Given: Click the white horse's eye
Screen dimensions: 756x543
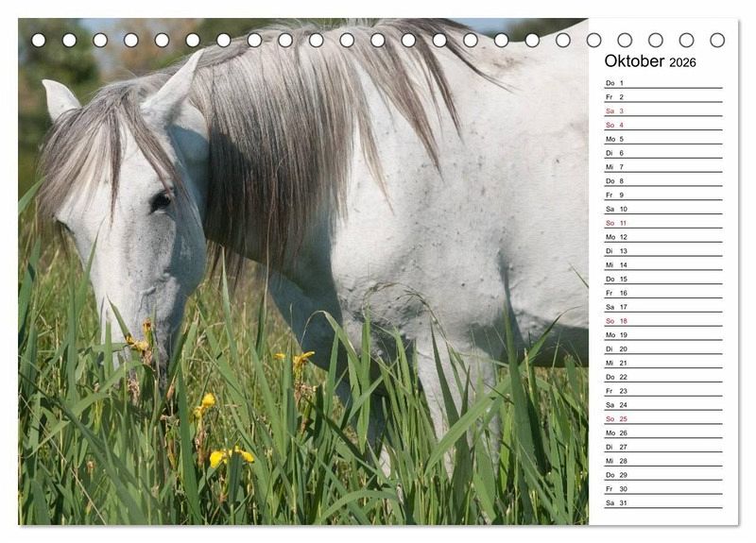Looking at the screenshot, I should pyautogui.click(x=161, y=200).
